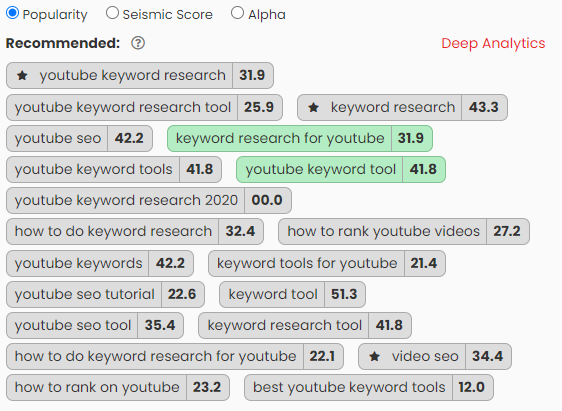Add the 'youtube seo tool' tag
Viewport: 562px width, 411px height.
(x=95, y=325)
